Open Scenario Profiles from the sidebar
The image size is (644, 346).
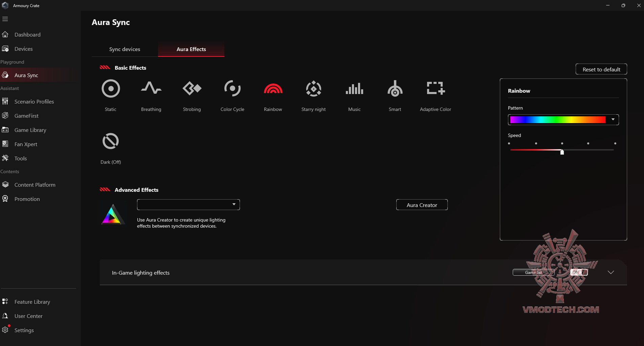click(34, 102)
